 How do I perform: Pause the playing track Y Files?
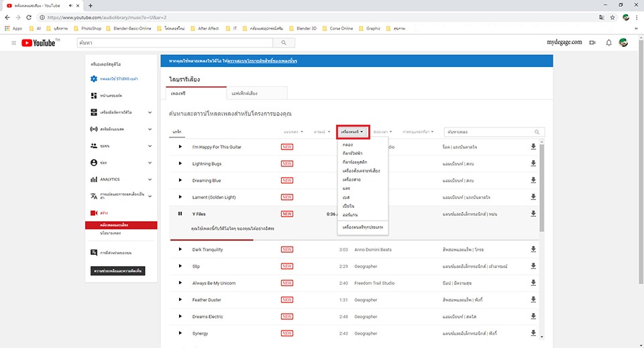click(x=180, y=213)
